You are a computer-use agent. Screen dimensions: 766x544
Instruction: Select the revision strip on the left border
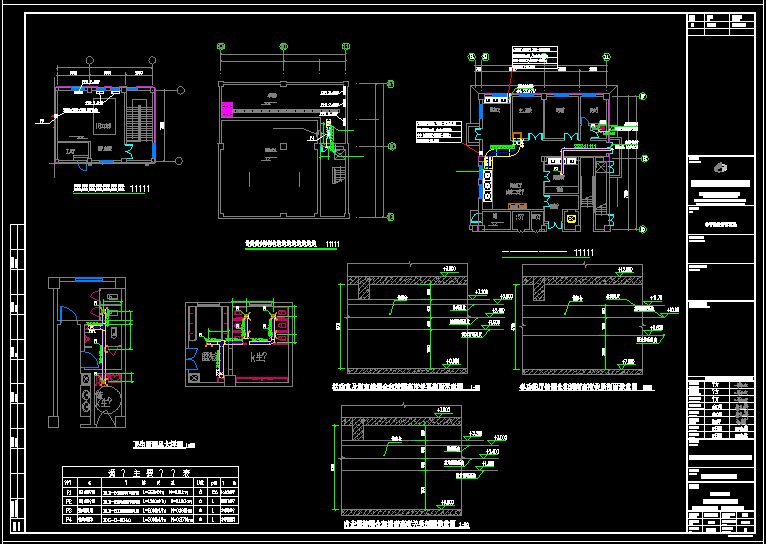(x=16, y=380)
